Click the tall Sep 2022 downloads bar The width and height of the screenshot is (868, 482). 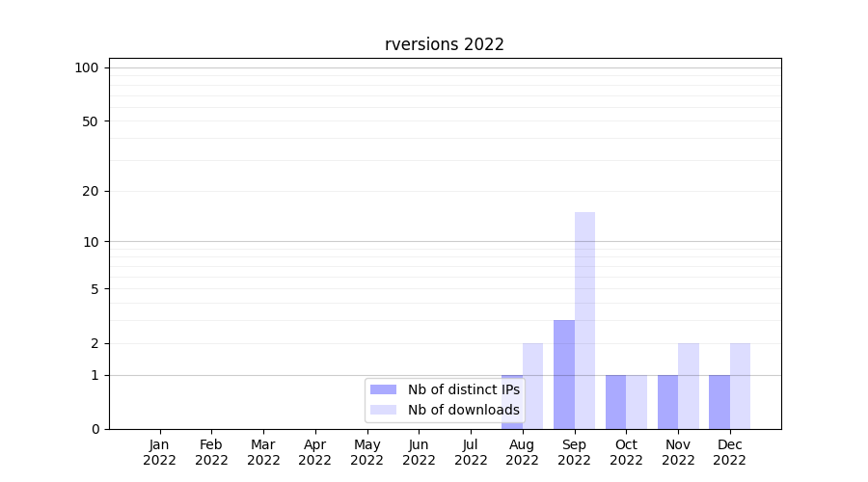pyautogui.click(x=584, y=320)
